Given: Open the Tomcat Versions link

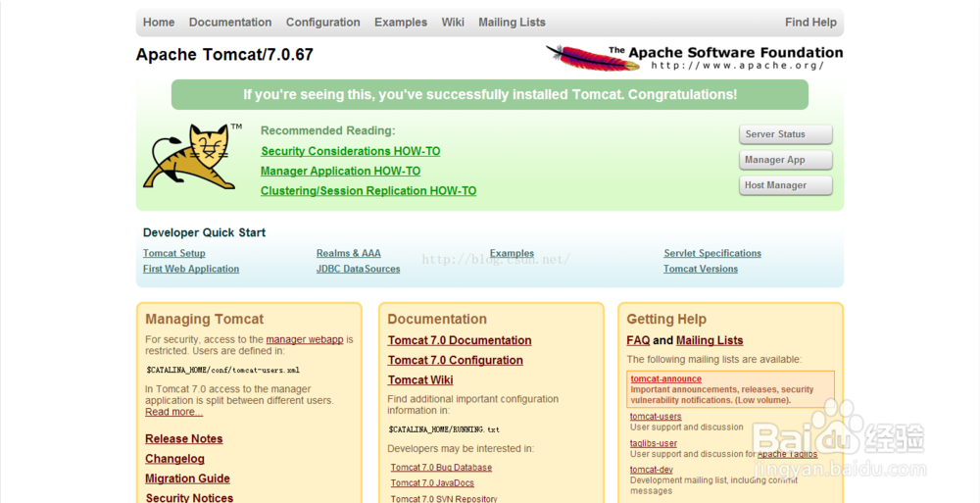Looking at the screenshot, I should [701, 269].
